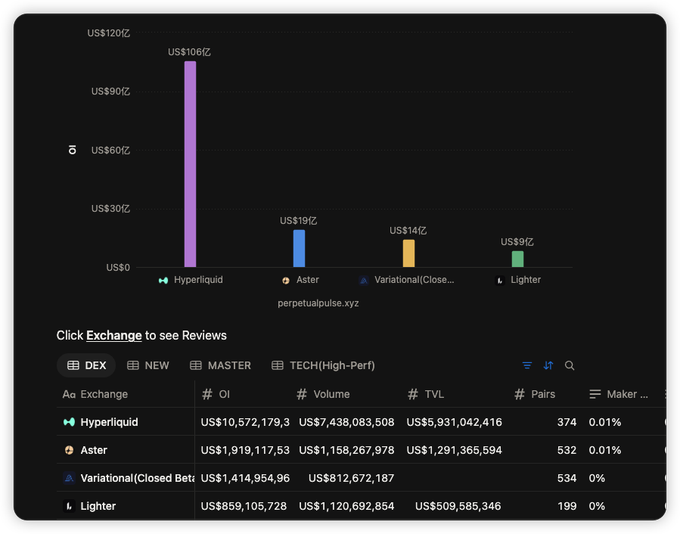Click Lighter volume US$1,120,692,854
This screenshot has width=680, height=534.
347,506
